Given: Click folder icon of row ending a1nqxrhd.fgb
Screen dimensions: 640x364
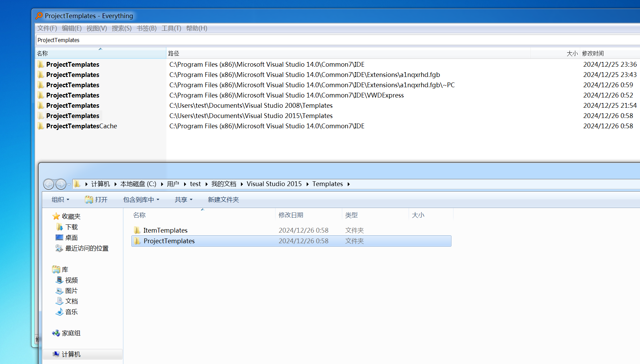Looking at the screenshot, I should [41, 75].
